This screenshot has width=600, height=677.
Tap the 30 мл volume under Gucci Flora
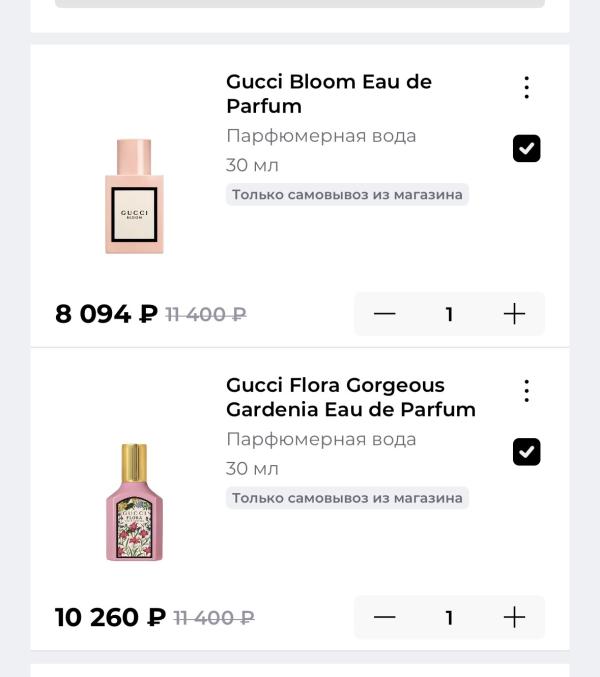[252, 469]
